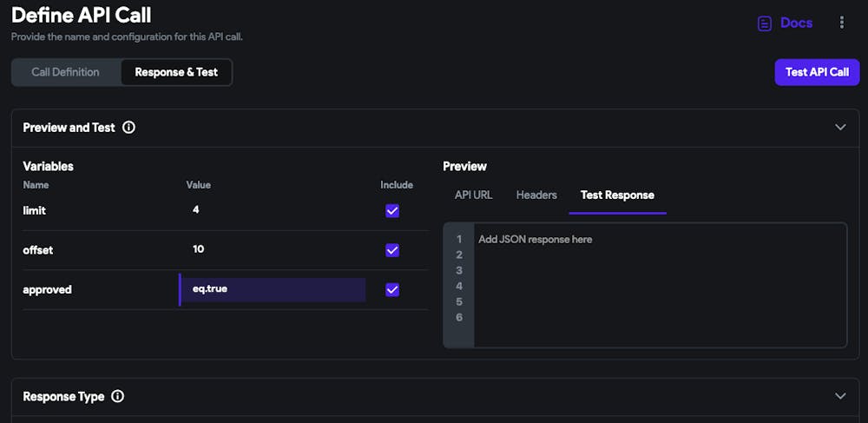Select the Test Response tab
Image resolution: width=868 pixels, height=423 pixels.
[x=617, y=195]
